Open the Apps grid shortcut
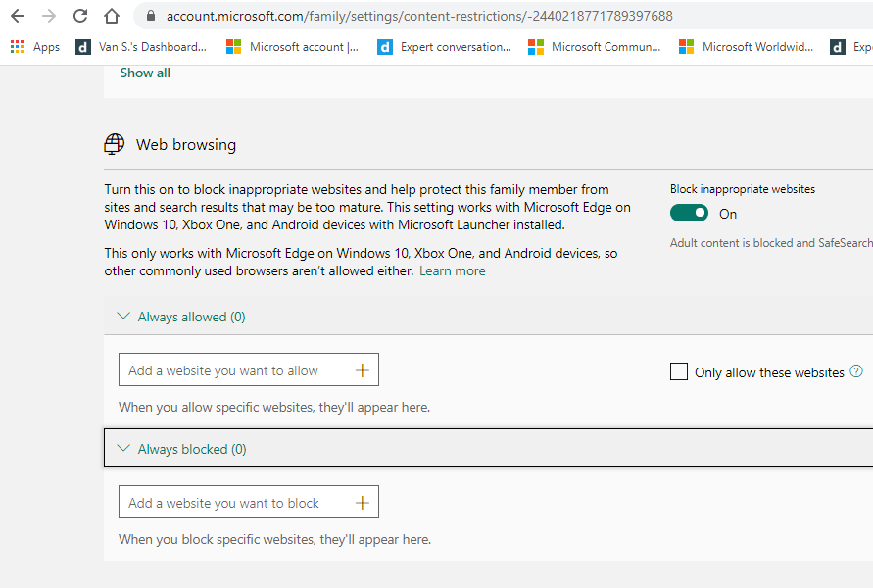The image size is (873, 588). click(35, 47)
